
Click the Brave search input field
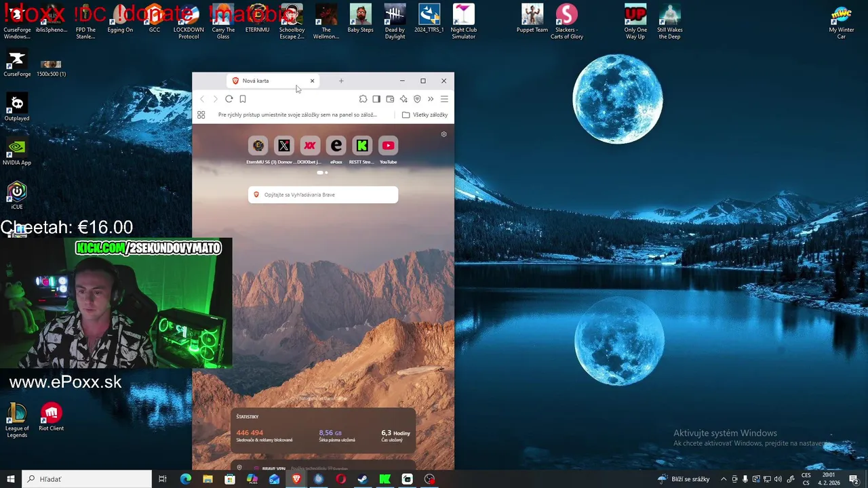point(323,195)
